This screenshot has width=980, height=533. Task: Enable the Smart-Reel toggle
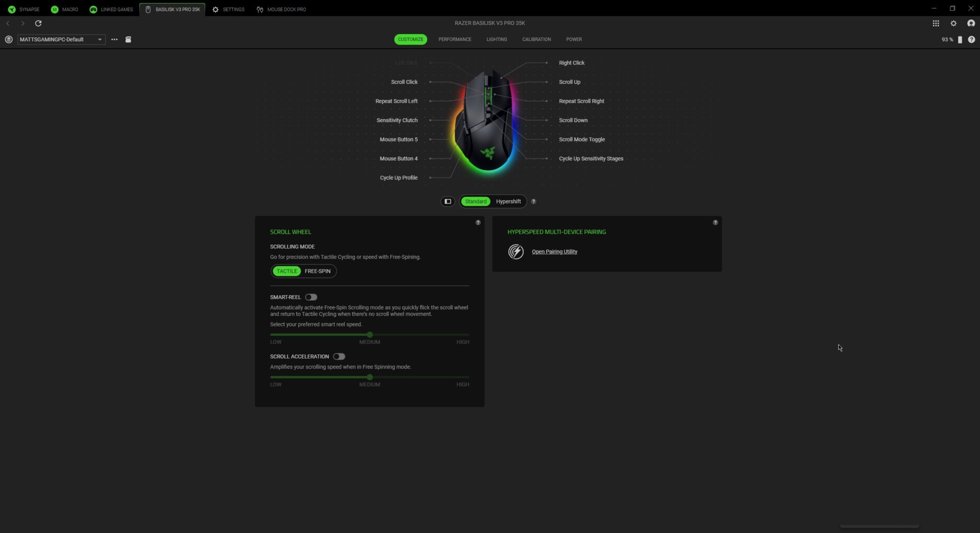[x=311, y=297]
